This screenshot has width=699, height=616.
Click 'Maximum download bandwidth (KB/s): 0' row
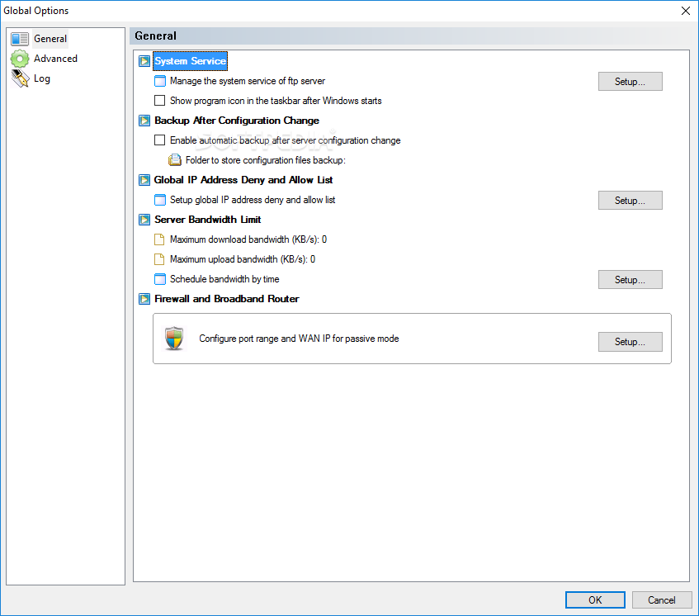248,239
